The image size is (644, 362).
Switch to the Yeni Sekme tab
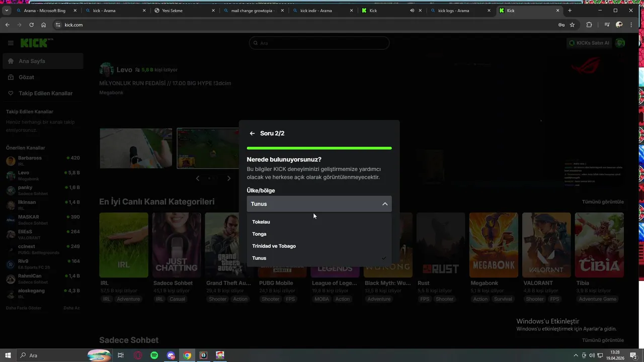(x=184, y=10)
